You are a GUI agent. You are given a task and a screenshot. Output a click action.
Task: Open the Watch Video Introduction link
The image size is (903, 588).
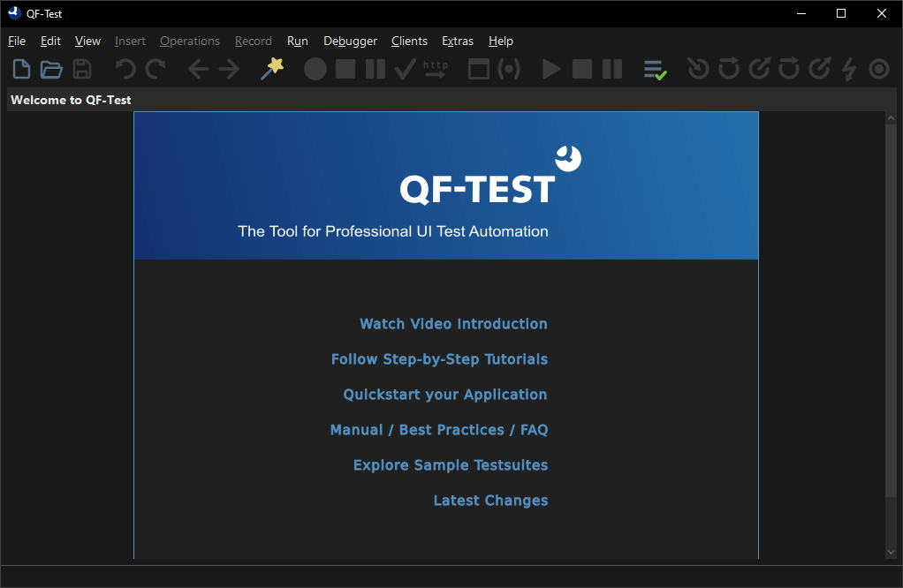[x=453, y=324]
